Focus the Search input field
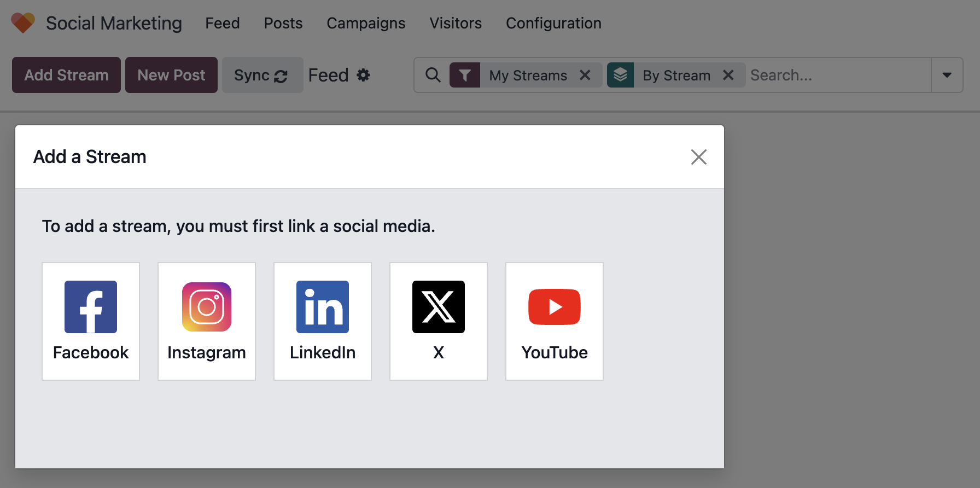Image resolution: width=980 pixels, height=488 pixels. click(838, 75)
